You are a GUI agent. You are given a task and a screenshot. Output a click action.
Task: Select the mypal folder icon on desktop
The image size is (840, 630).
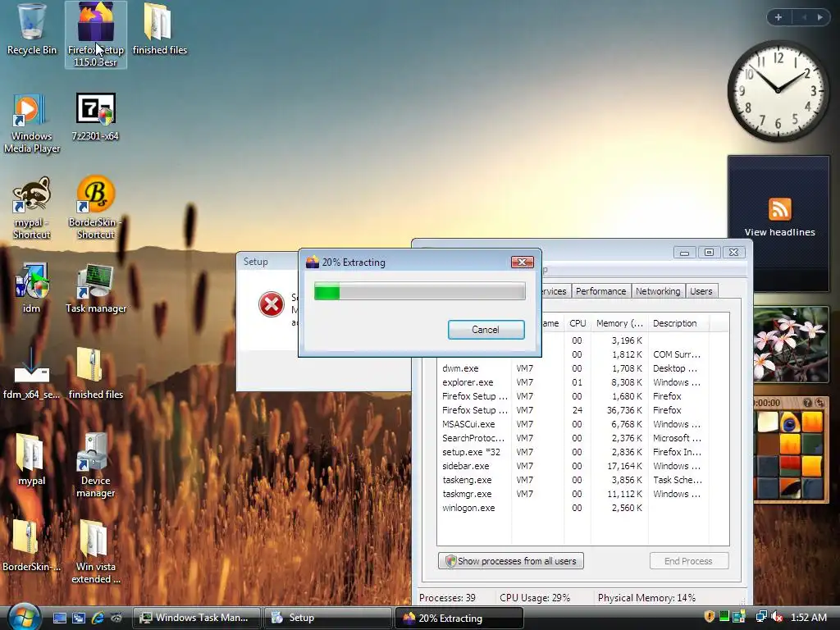(x=31, y=459)
